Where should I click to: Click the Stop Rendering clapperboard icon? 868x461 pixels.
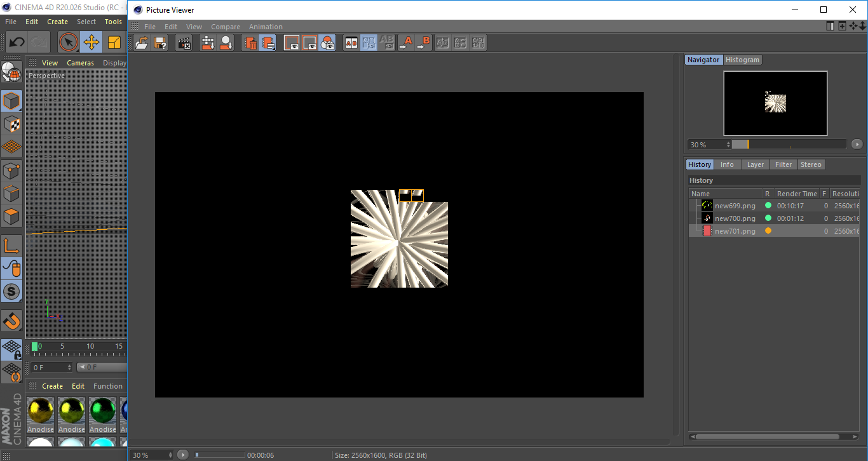pyautogui.click(x=184, y=43)
